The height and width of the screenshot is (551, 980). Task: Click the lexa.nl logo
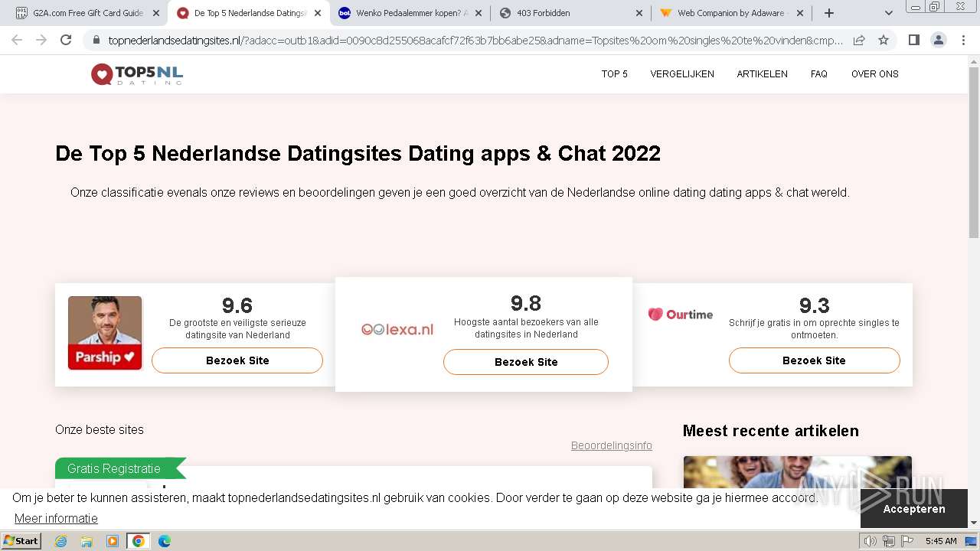coord(397,330)
